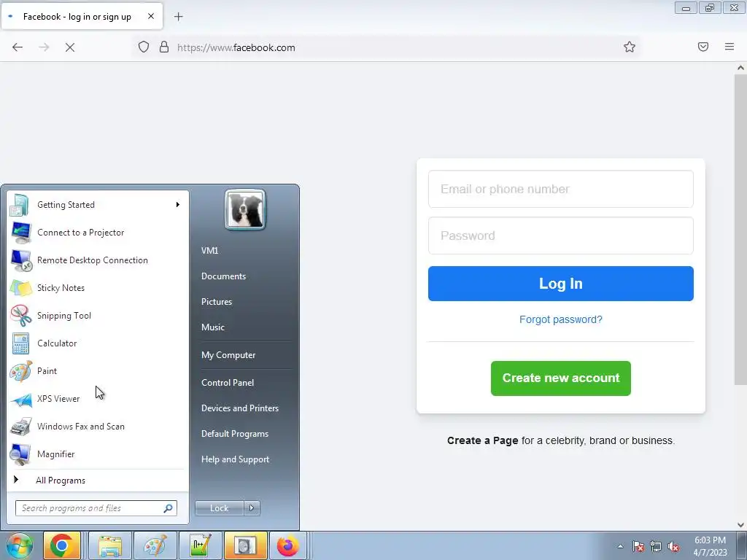Click the scrollbar down arrow
The width and height of the screenshot is (747, 560).
(x=740, y=525)
